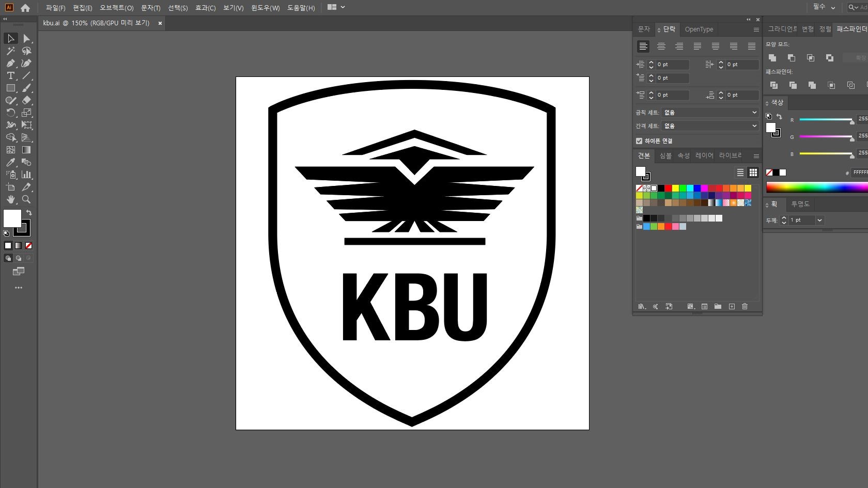Open the 간격 세트 dropdown
The height and width of the screenshot is (488, 868).
click(710, 126)
